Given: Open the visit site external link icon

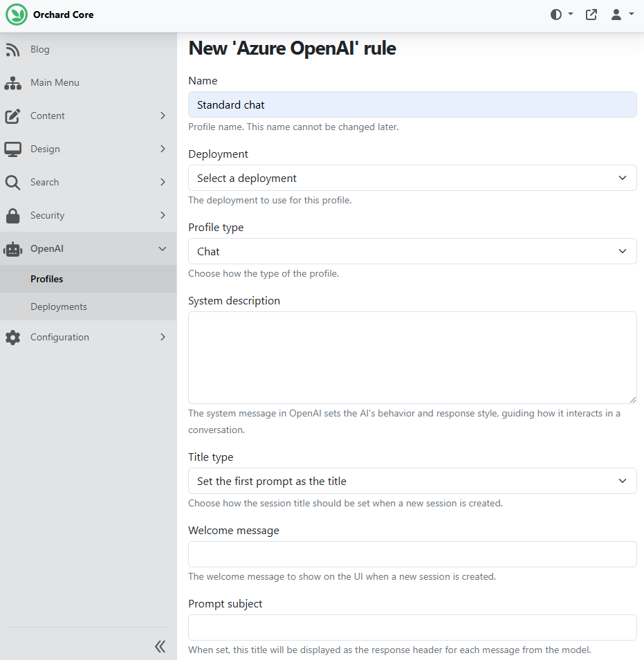Looking at the screenshot, I should 591,15.
